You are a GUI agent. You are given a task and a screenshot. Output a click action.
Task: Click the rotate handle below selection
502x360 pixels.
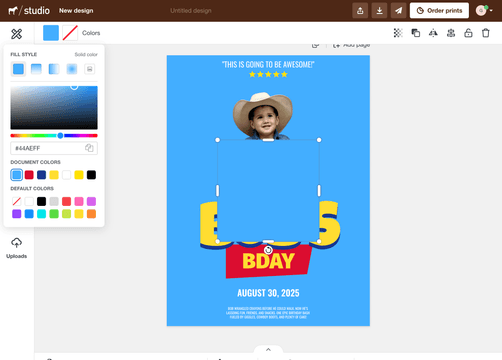coord(268,250)
